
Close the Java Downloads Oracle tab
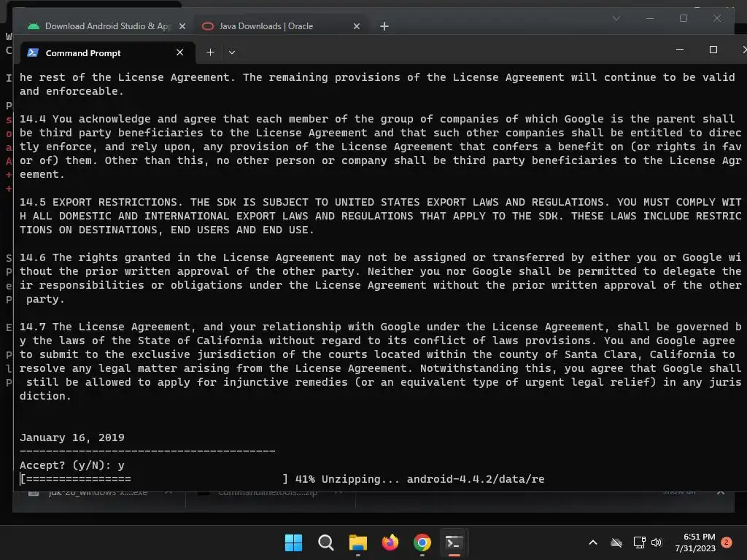(356, 26)
